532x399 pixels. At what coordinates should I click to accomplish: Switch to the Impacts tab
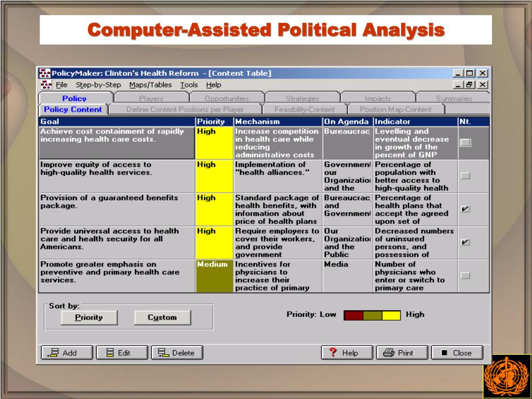pos(378,98)
